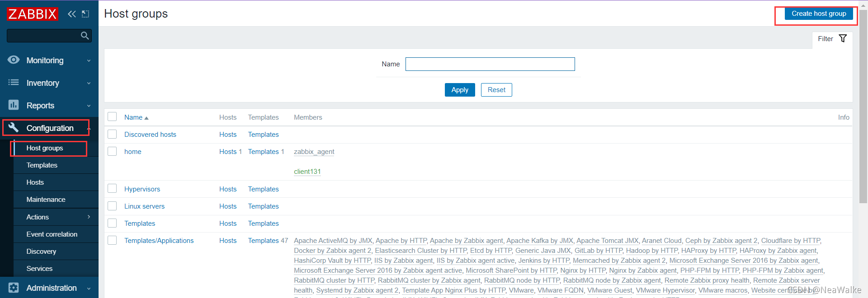Viewport: 868px width, 298px height.
Task: Click the Administration gear icon
Action: (14, 288)
